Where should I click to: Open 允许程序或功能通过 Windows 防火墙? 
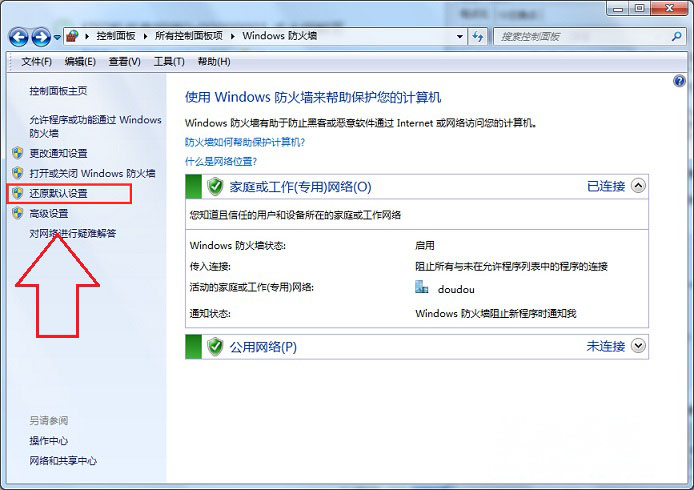(x=95, y=126)
